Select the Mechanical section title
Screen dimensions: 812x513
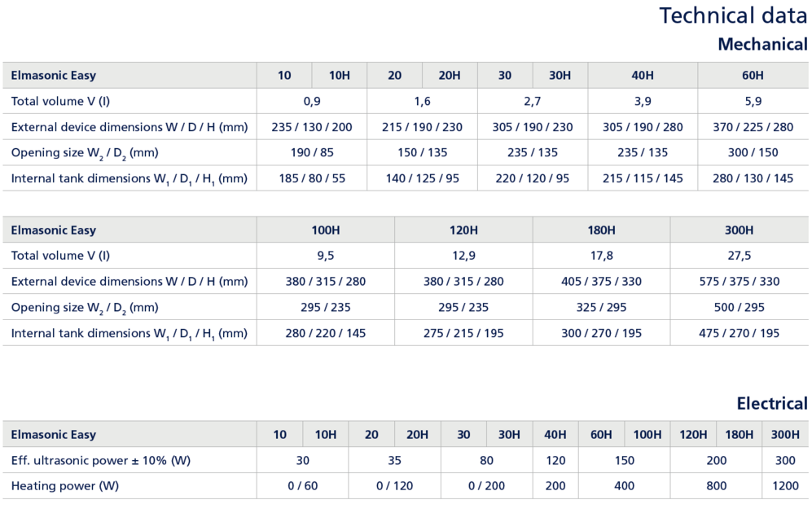click(762, 45)
